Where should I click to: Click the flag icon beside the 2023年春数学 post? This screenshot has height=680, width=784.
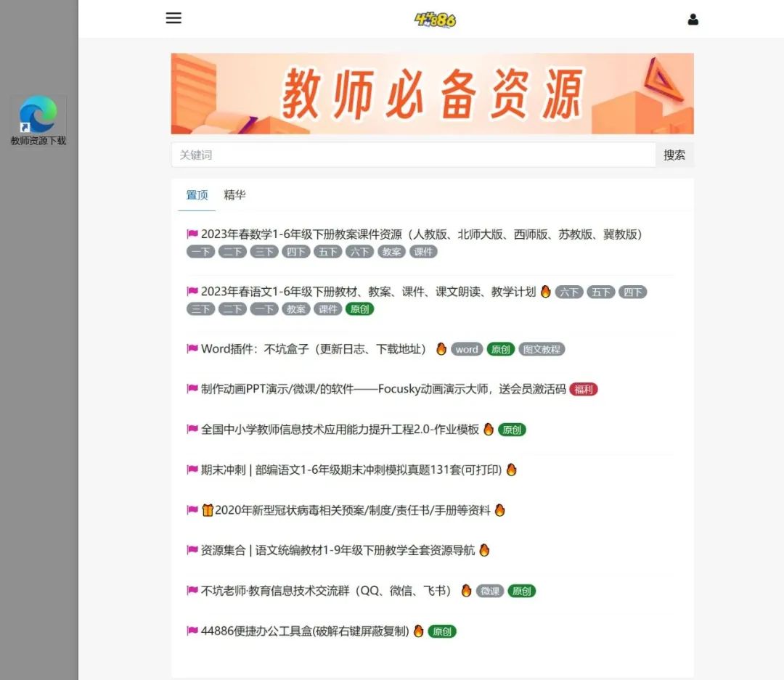pos(190,234)
